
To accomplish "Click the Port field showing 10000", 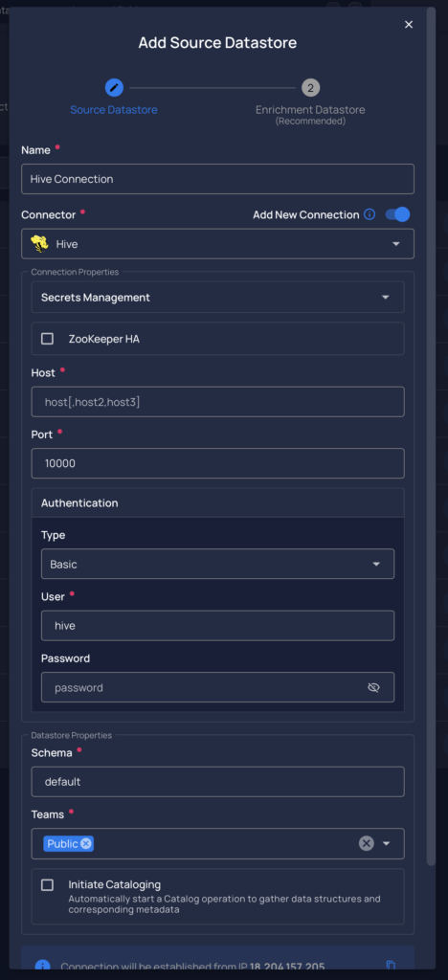I will point(217,463).
